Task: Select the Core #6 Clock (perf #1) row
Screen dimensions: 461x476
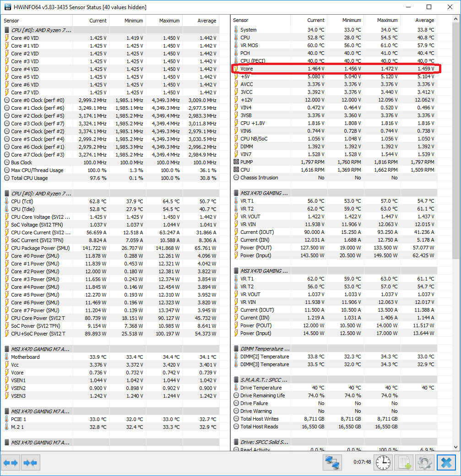Action: [x=109, y=147]
